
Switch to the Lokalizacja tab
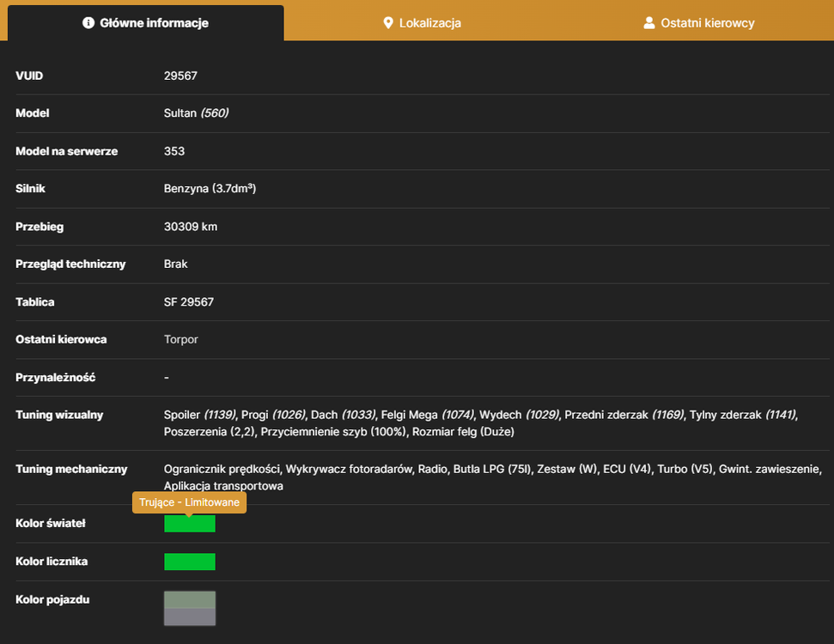click(422, 23)
